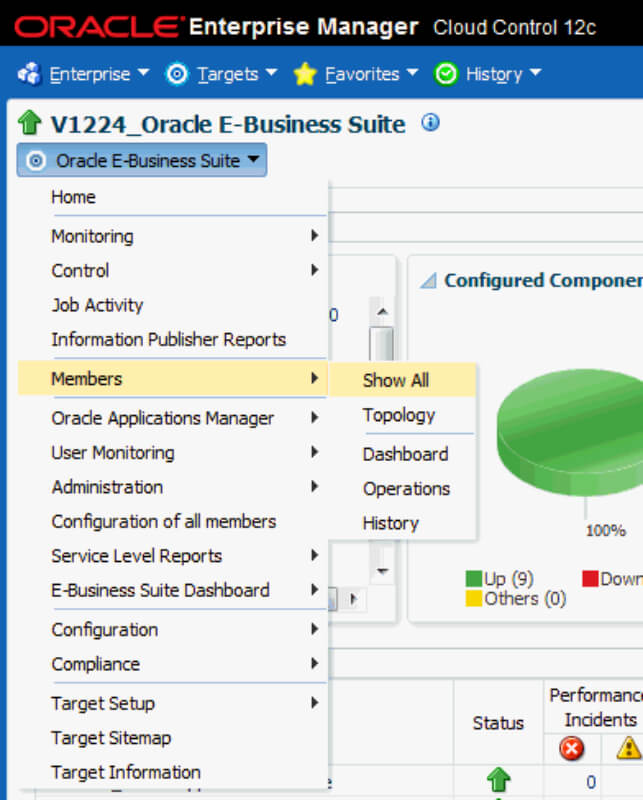
Task: Select Target Sitemap menu item
Action: point(172,738)
